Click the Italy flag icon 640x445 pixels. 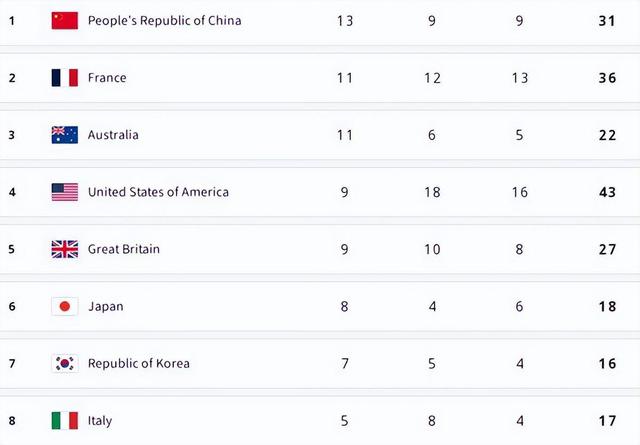(x=64, y=420)
